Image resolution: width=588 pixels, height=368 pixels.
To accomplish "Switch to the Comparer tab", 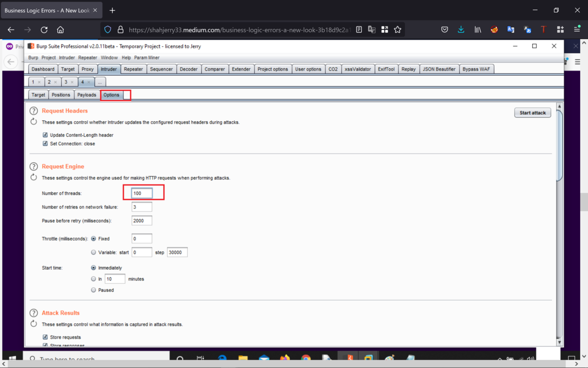I will 215,69.
